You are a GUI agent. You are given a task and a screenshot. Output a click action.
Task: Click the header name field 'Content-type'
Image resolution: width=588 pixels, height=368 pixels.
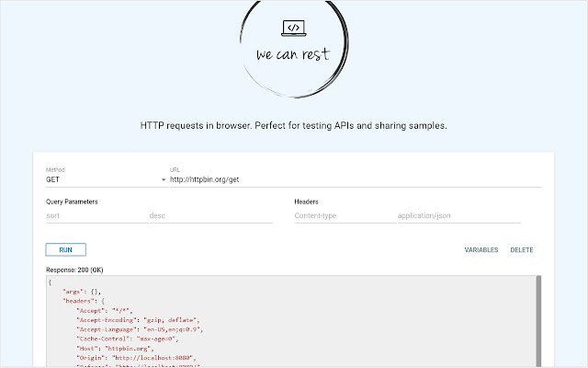345,215
